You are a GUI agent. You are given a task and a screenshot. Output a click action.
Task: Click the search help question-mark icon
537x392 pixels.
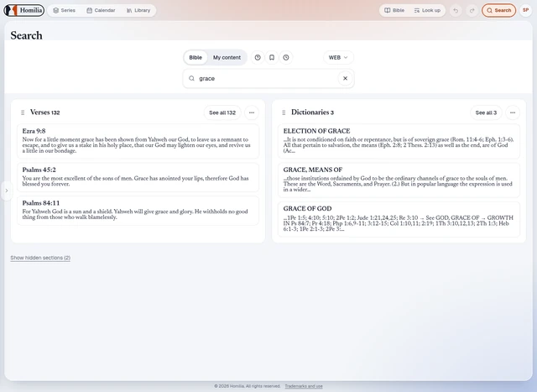coord(258,58)
